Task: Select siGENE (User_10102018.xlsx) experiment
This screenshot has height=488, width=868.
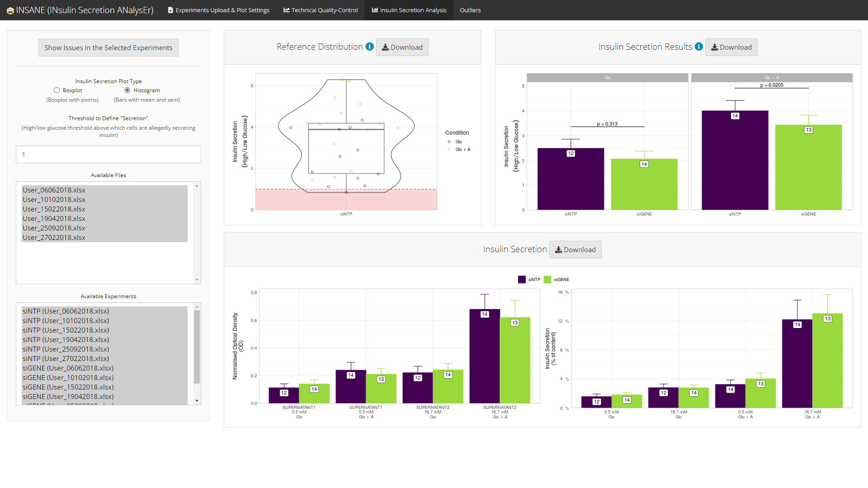Action: pyautogui.click(x=68, y=377)
